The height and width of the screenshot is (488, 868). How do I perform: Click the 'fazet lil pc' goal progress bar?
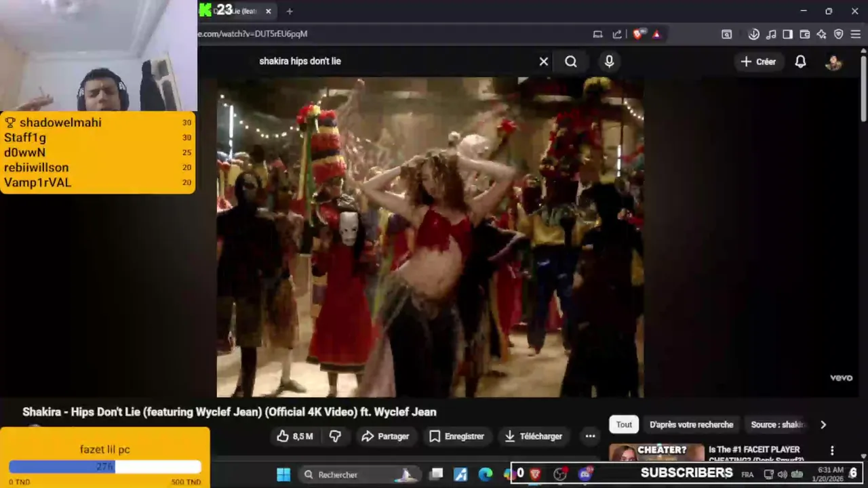(105, 466)
